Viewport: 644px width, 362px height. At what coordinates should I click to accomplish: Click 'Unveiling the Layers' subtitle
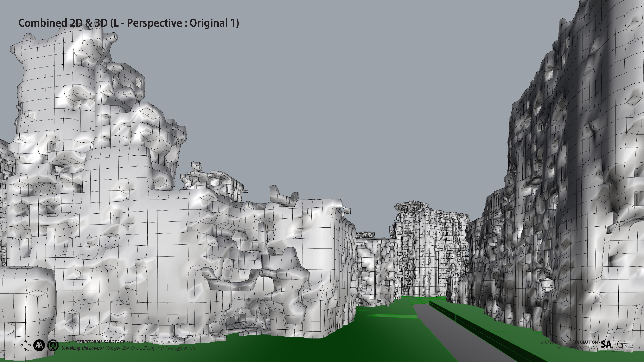click(x=82, y=348)
